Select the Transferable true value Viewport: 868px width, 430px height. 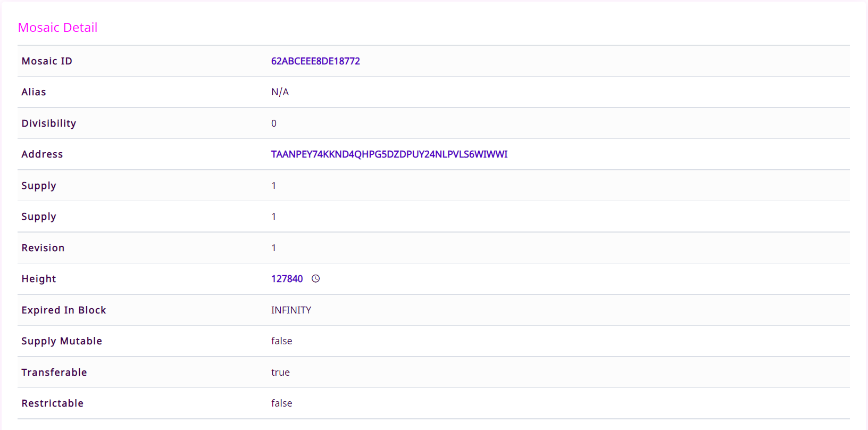pyautogui.click(x=280, y=373)
